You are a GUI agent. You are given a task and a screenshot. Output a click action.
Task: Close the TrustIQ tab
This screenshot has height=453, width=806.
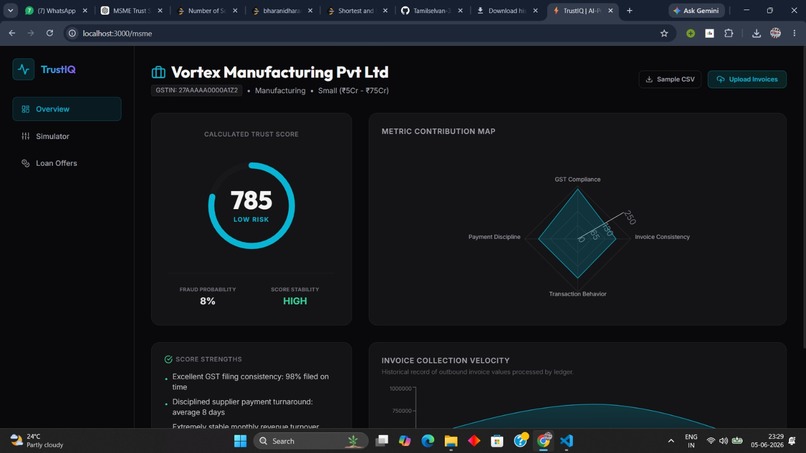coord(610,10)
